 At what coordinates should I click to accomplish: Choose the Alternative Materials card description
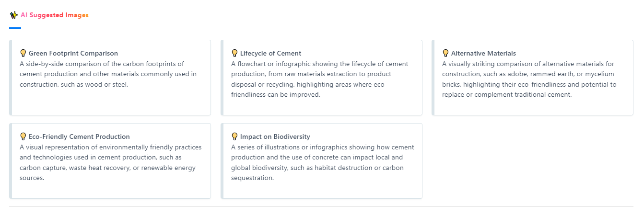coord(529,79)
